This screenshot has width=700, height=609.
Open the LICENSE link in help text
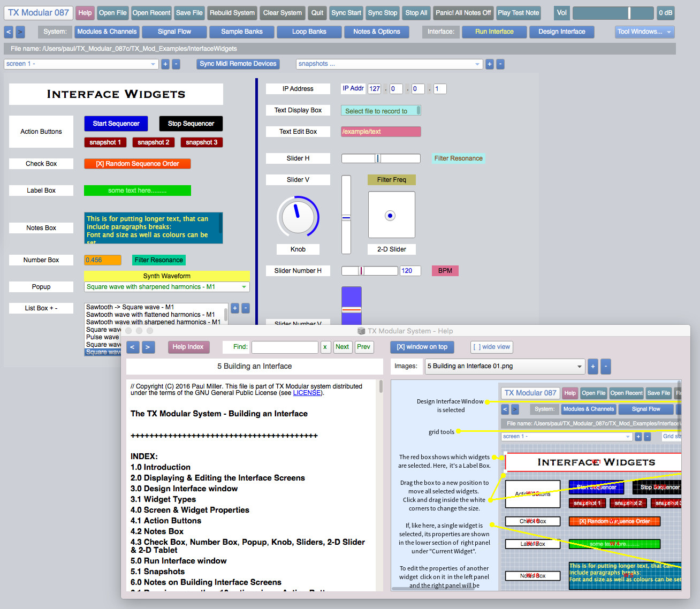307,393
